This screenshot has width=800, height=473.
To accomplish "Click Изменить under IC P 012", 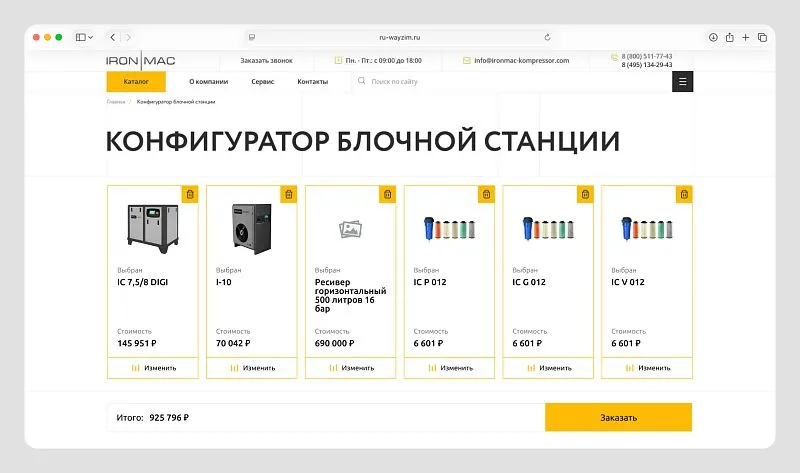I will (449, 368).
